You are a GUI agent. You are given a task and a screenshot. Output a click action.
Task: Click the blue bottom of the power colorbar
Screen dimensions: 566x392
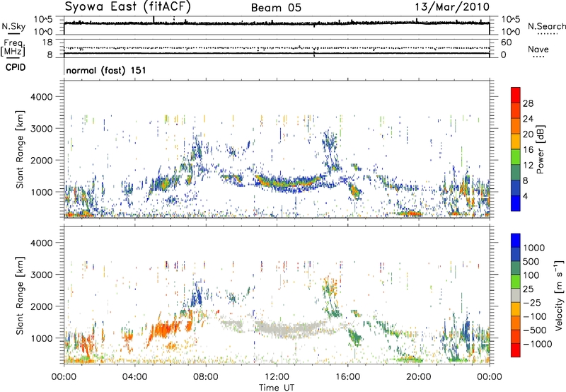[516, 203]
